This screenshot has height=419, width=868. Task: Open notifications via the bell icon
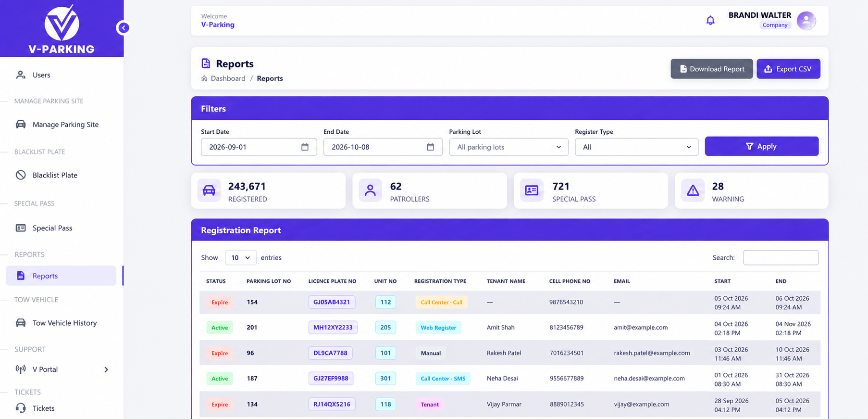point(710,20)
